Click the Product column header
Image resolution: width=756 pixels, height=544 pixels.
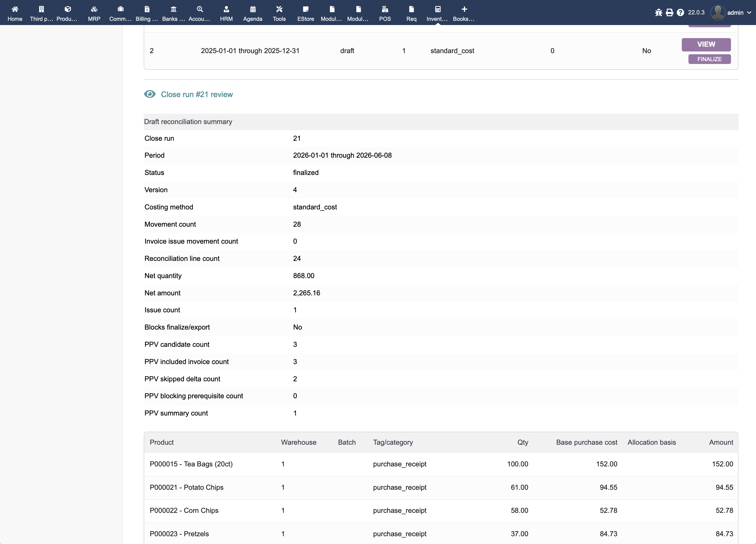(162, 442)
